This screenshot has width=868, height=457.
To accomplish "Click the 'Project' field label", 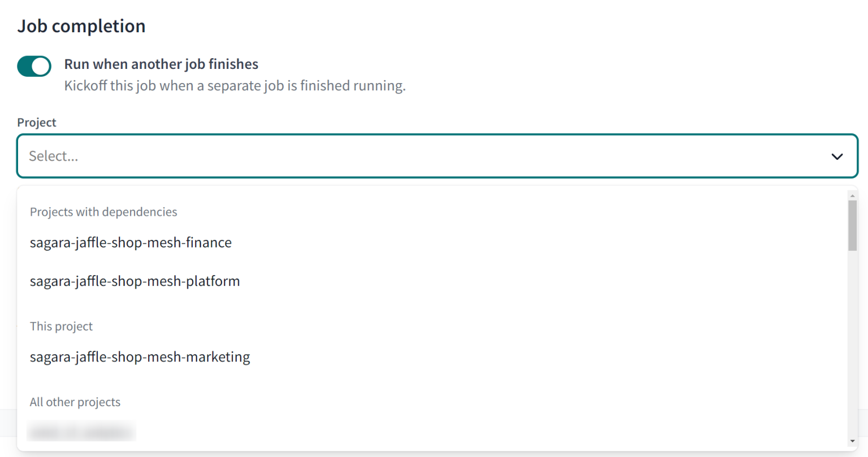I will point(37,123).
